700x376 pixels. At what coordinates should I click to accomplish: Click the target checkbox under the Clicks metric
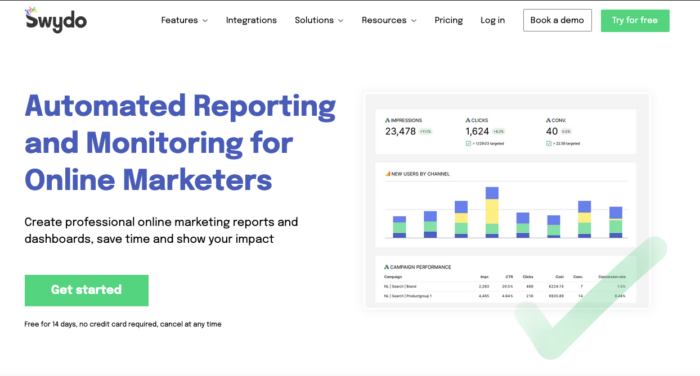(x=468, y=143)
